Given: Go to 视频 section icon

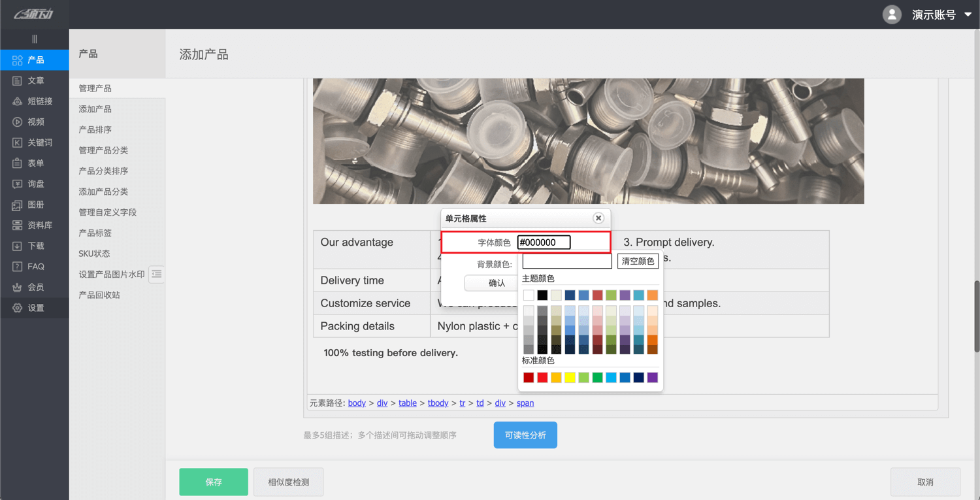Looking at the screenshot, I should 18,122.
